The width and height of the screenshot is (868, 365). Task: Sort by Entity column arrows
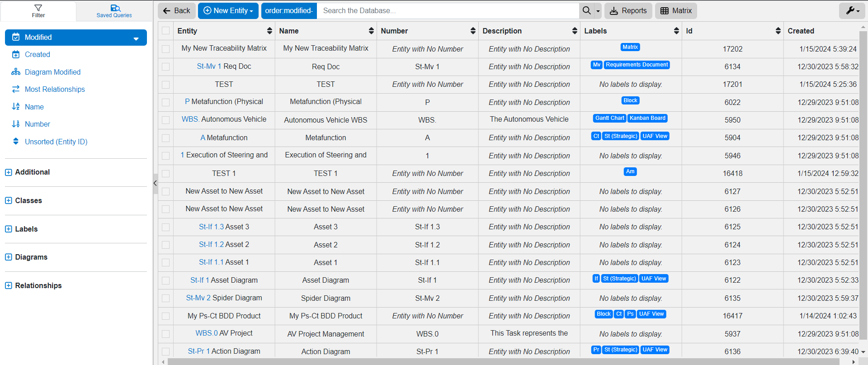[269, 31]
